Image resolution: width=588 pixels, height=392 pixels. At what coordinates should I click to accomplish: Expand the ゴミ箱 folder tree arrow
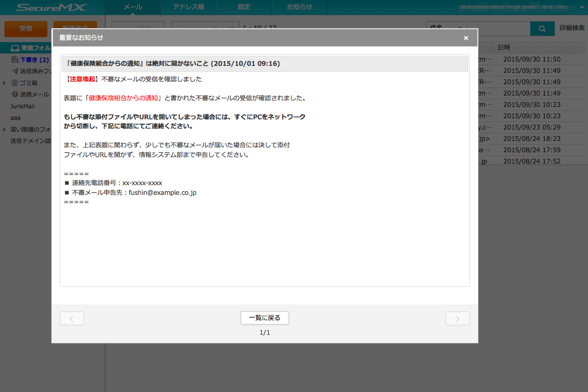(5, 83)
